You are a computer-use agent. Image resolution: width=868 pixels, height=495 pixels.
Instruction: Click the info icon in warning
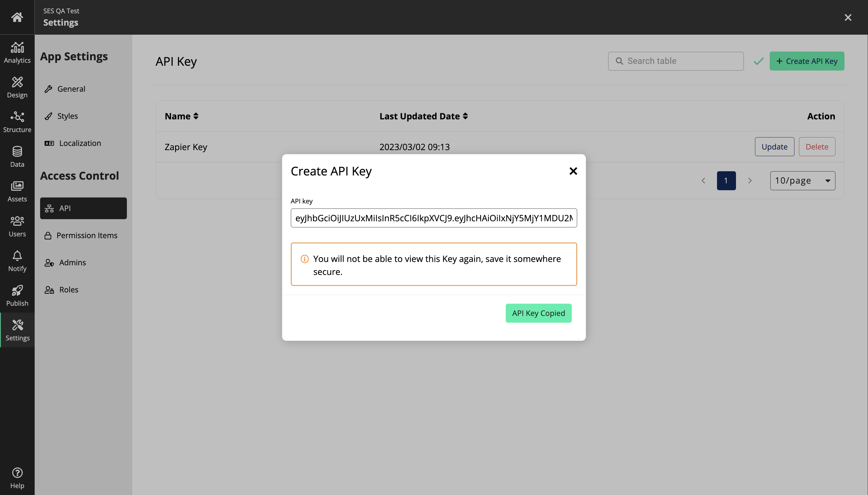coord(304,259)
